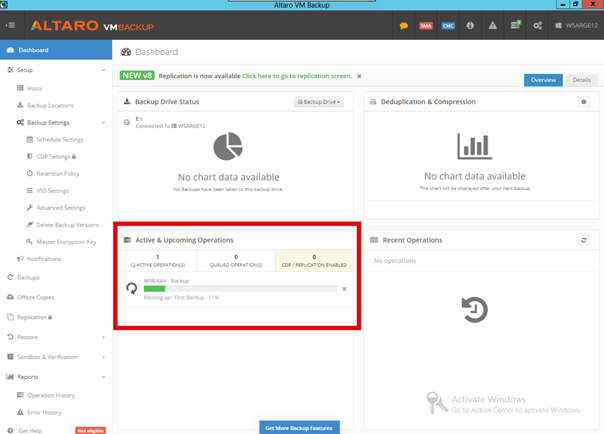The width and height of the screenshot is (604, 434).
Task: Click the E:\ backup drive icon
Action: [127, 122]
